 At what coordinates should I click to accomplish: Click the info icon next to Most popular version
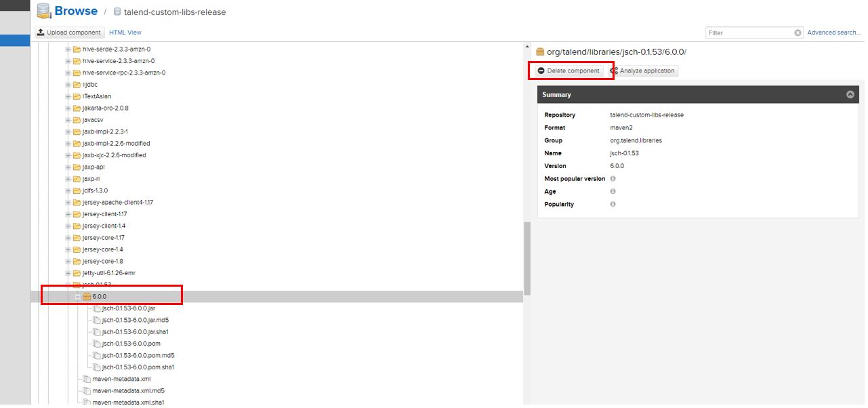[x=613, y=178]
